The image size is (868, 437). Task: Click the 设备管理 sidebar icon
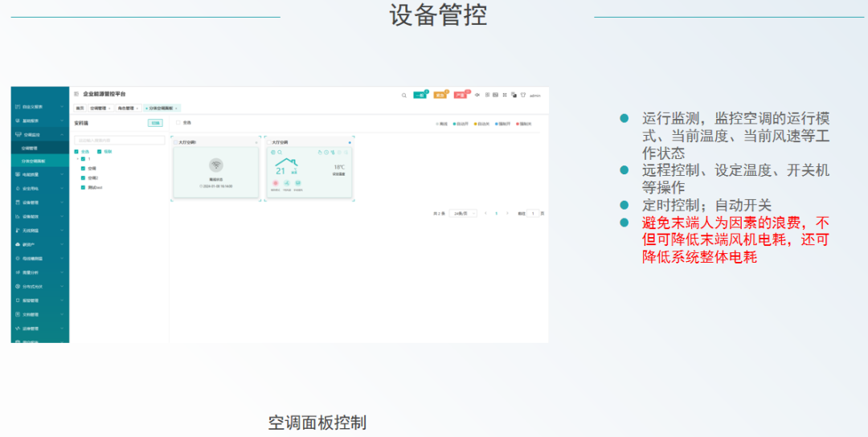18,202
